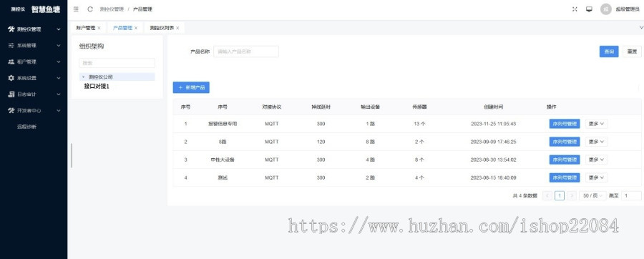644x259 pixels.
Task: Click the 测控仪管理 breadcrumb
Action: pos(112,9)
